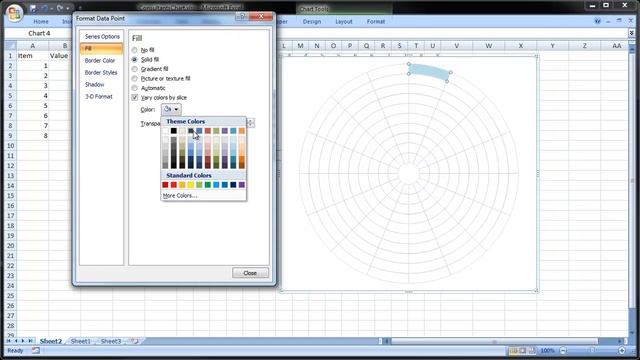Click the Save icon in Quick Access toolbar
640x360 pixels.
[33, 8]
